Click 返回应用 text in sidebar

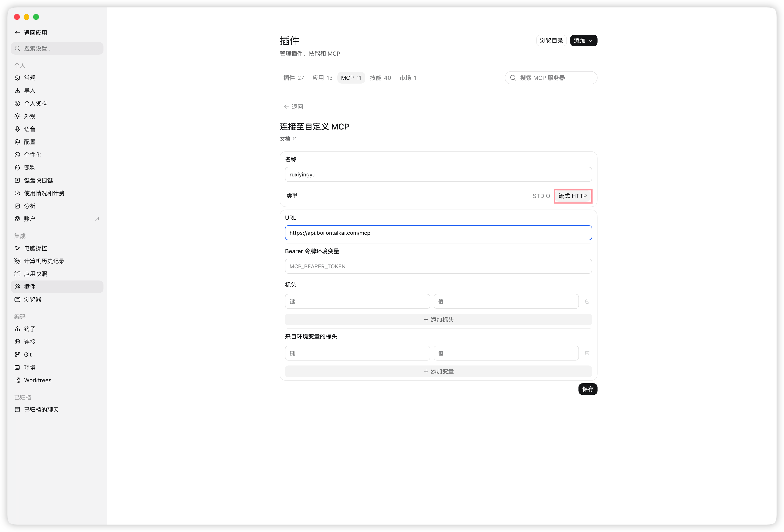coord(35,33)
